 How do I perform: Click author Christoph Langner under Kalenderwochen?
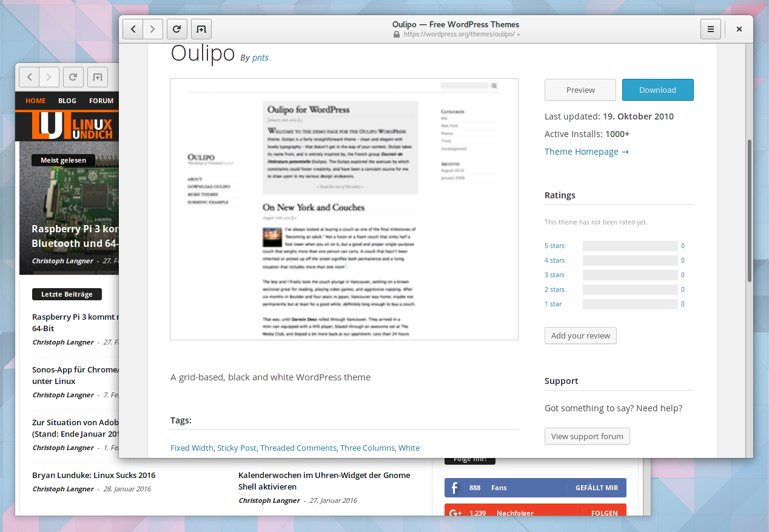point(269,500)
